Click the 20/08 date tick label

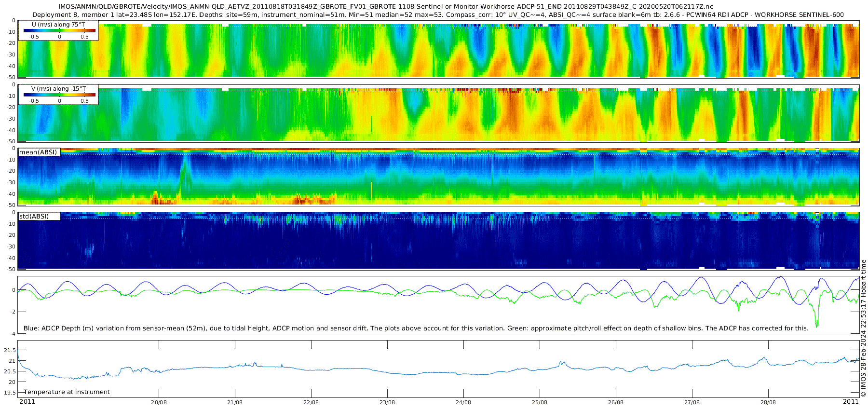click(x=159, y=402)
